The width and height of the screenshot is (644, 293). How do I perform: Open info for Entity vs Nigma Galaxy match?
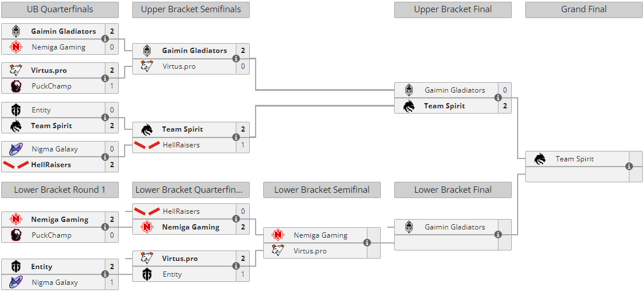click(105, 274)
